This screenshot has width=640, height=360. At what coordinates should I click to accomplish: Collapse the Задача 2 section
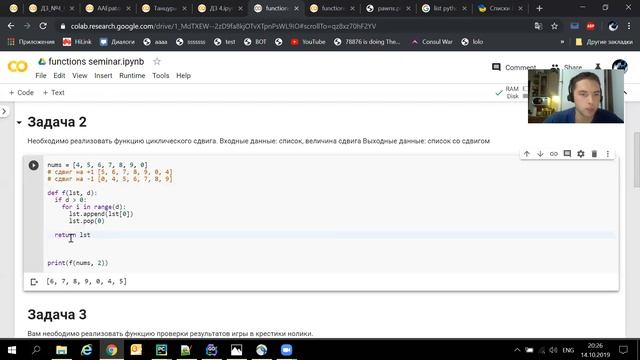pyautogui.click(x=19, y=122)
